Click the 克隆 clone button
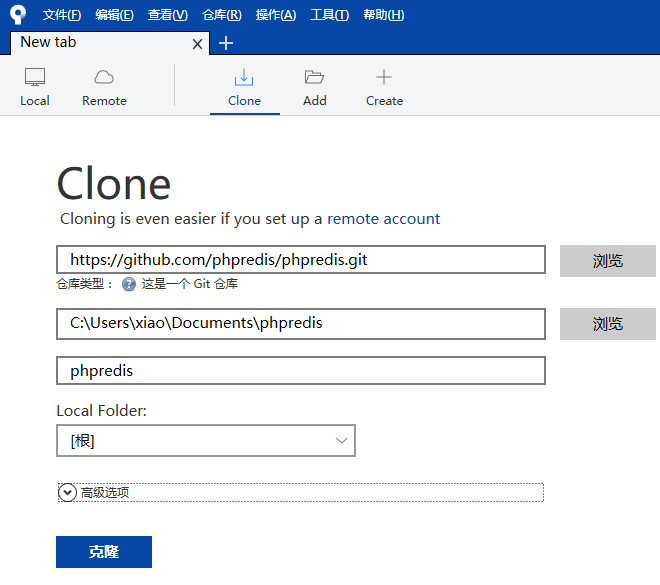This screenshot has width=660, height=585. (x=104, y=552)
